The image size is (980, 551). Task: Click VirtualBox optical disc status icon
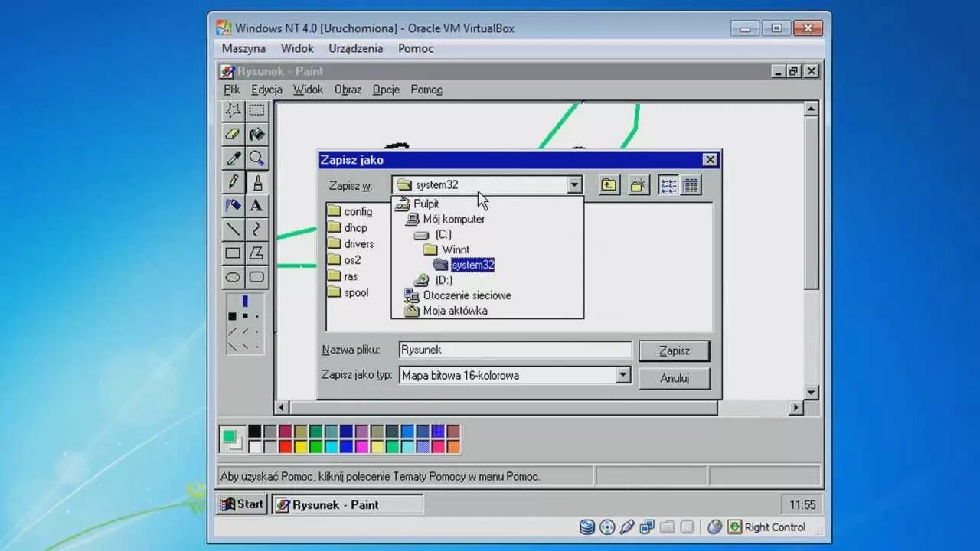pos(607,527)
